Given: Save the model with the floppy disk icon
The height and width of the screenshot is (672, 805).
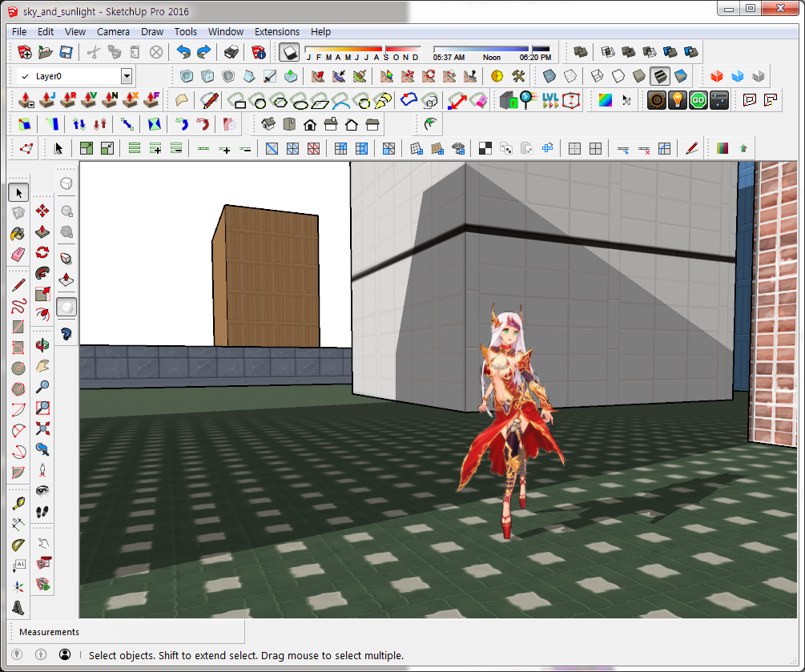Looking at the screenshot, I should 66,52.
